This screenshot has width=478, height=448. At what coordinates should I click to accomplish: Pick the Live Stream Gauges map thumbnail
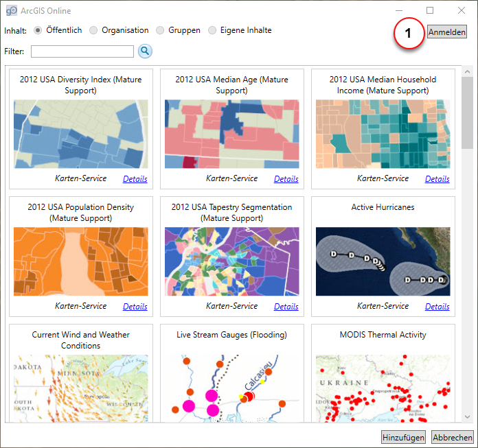coord(231,388)
